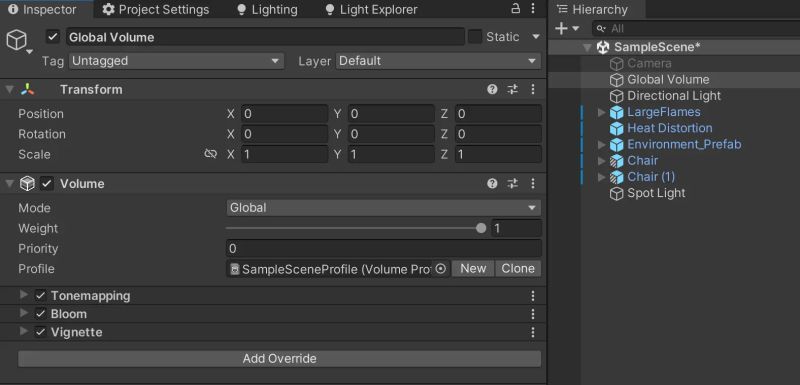
Task: Open the Volume component help icon
Action: pyautogui.click(x=492, y=184)
